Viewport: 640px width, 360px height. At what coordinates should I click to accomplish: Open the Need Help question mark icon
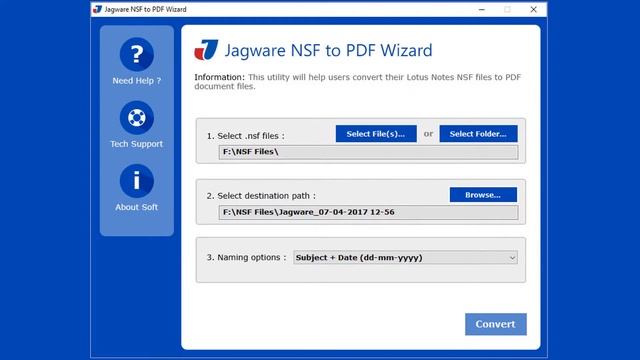137,54
